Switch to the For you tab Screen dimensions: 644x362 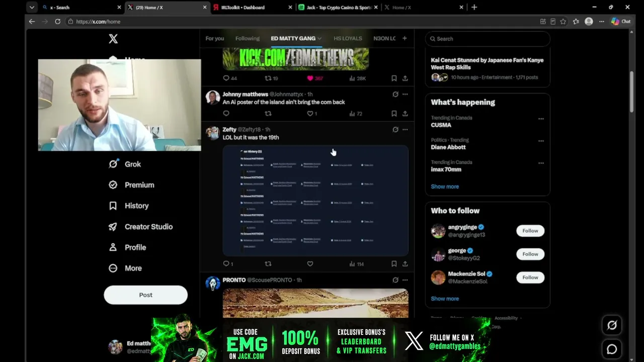[x=215, y=38]
